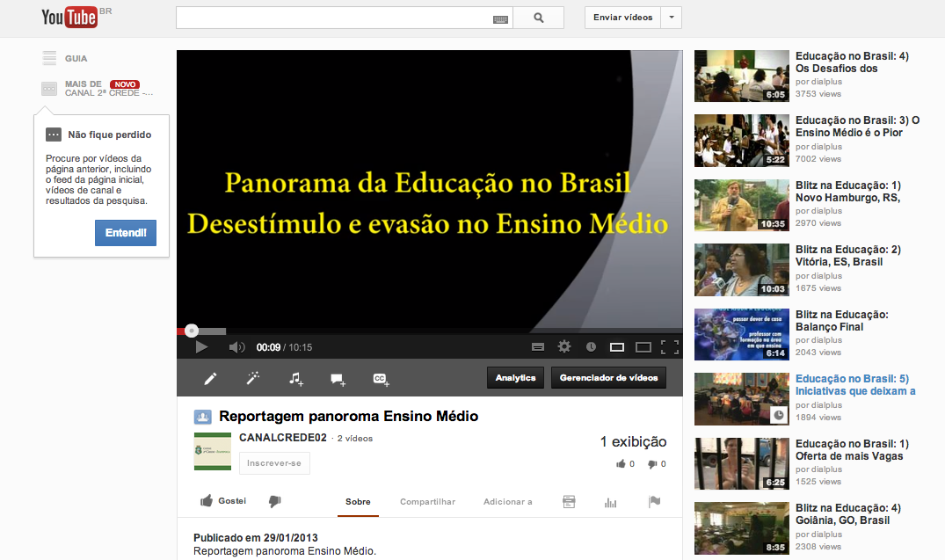Open title Educação no Brasil: 3) O Ensino Médio
This screenshot has width=945, height=560.
click(x=857, y=127)
